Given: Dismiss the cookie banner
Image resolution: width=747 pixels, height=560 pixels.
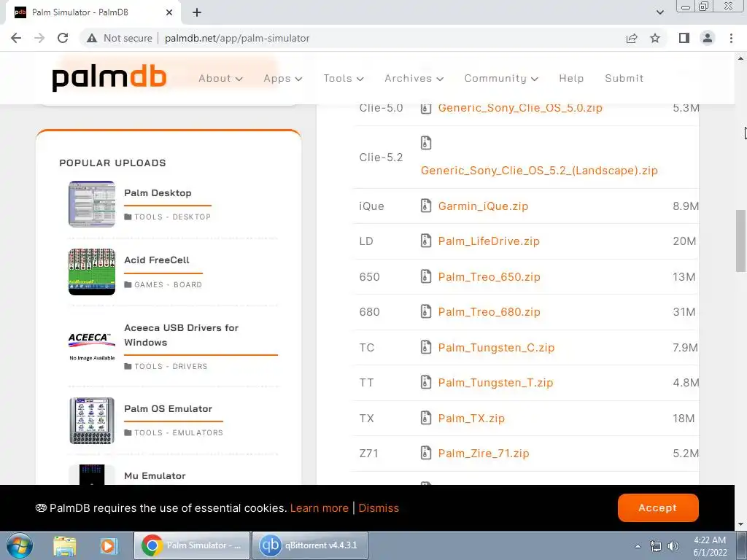Looking at the screenshot, I should point(379,508).
